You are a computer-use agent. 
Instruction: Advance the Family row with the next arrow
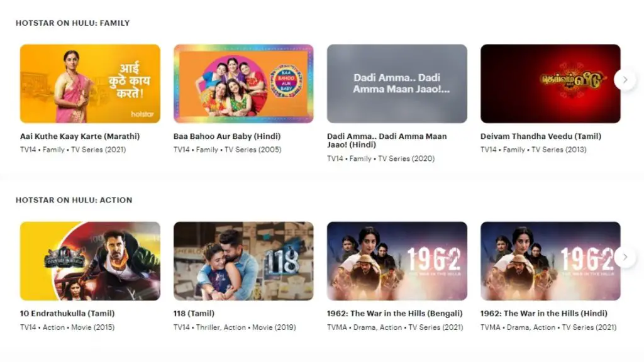[x=625, y=80]
